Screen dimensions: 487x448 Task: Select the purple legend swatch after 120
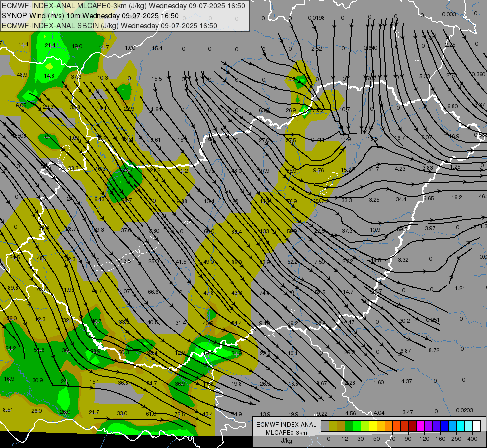428,426
